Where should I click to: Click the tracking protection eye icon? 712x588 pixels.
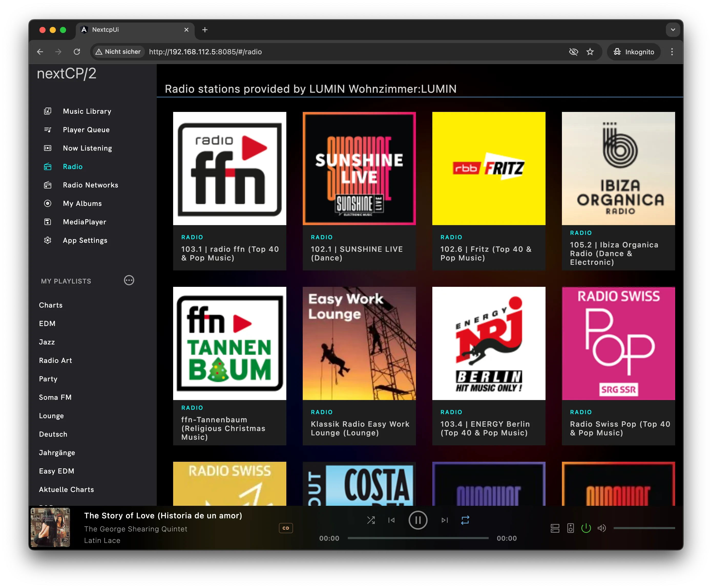point(573,52)
